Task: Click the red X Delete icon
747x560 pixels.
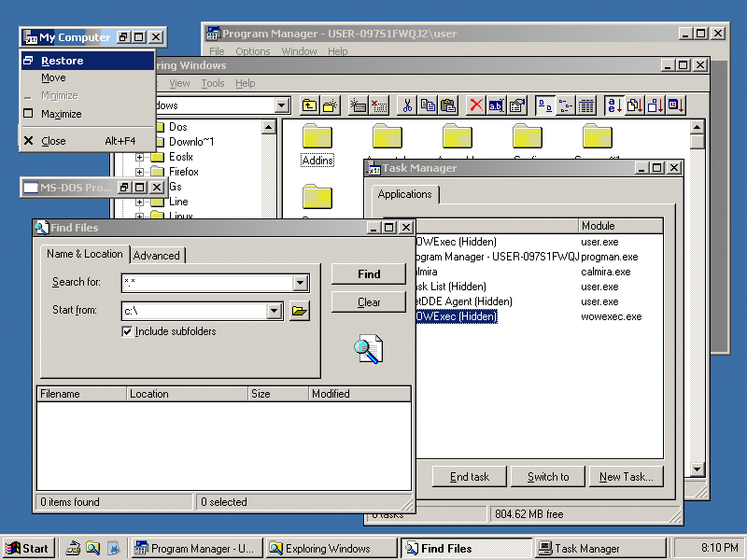Action: 476,105
